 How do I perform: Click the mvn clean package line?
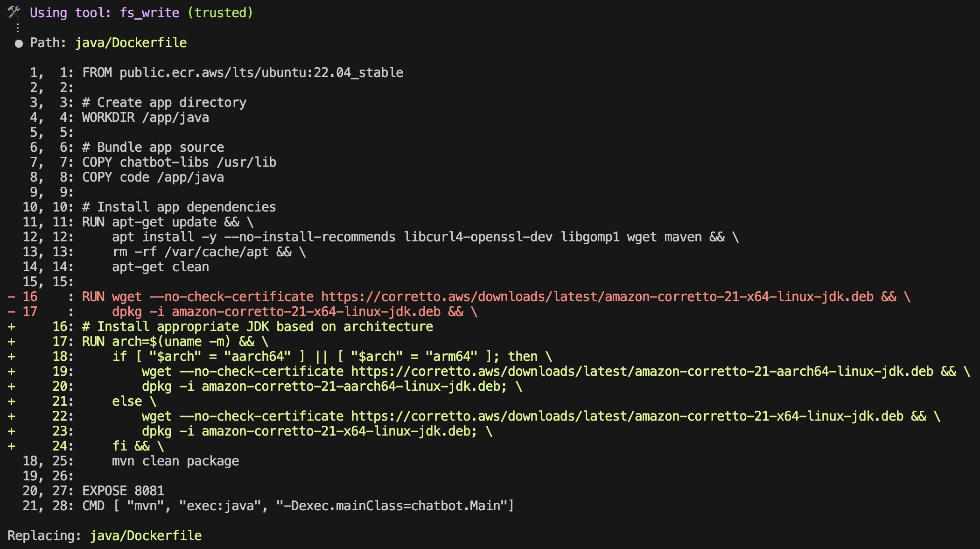coord(175,461)
